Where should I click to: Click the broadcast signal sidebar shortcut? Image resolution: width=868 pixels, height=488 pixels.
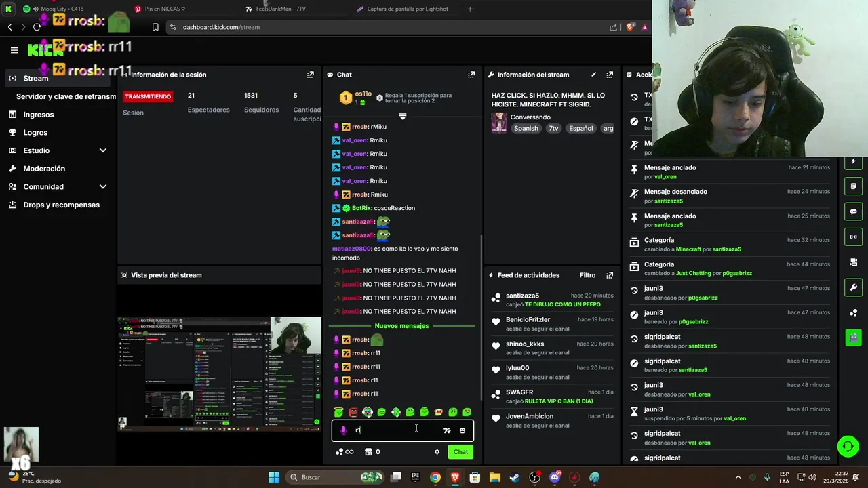point(853,237)
